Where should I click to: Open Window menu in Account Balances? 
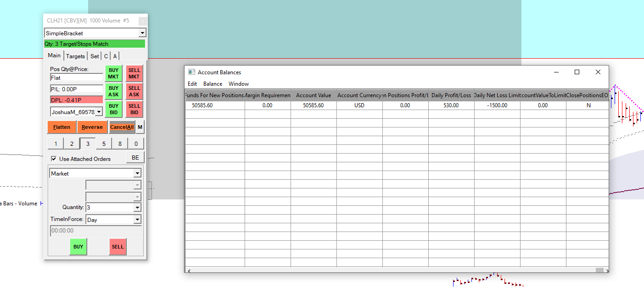239,84
